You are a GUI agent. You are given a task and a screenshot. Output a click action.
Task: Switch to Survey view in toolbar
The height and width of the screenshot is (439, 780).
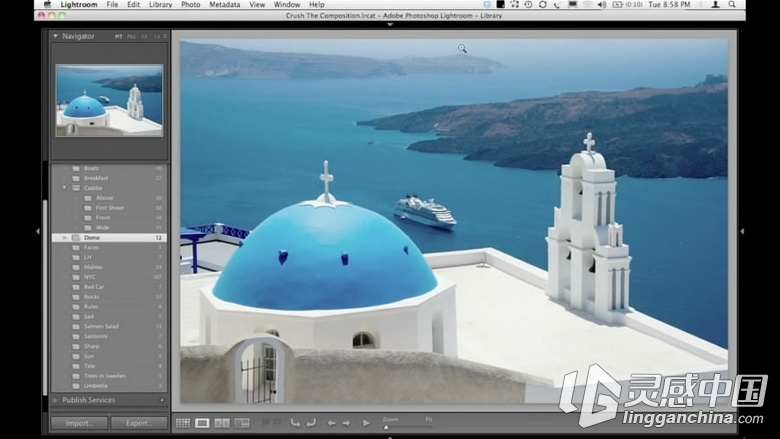click(x=242, y=423)
